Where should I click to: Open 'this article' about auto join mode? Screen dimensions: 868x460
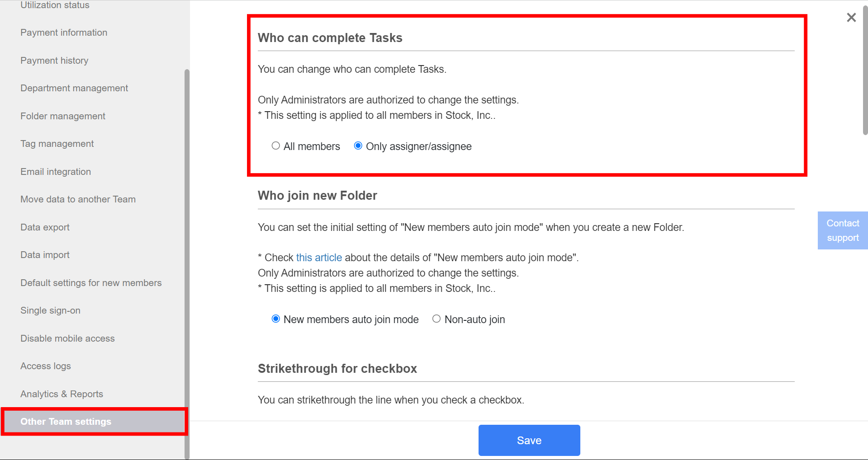coord(319,258)
